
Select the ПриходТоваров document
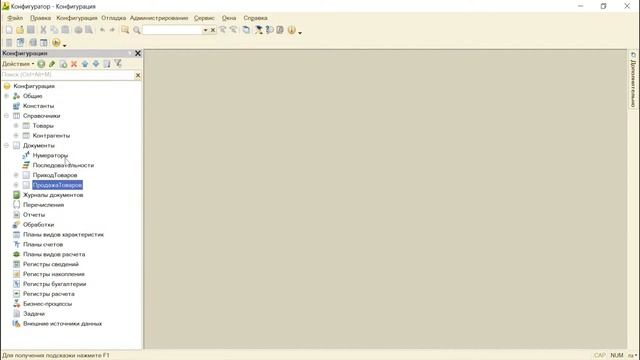[x=55, y=175]
